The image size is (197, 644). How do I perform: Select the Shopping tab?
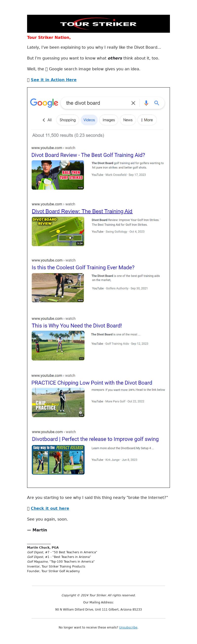pos(67,120)
